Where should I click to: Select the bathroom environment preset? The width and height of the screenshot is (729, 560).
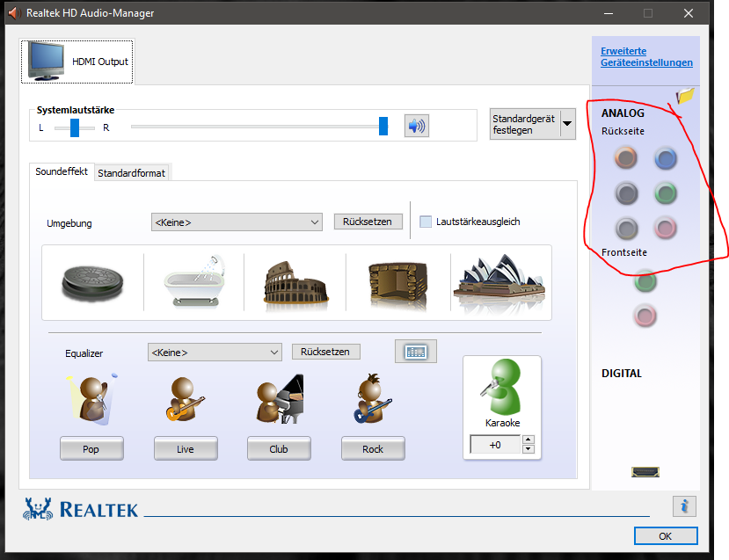tap(194, 281)
